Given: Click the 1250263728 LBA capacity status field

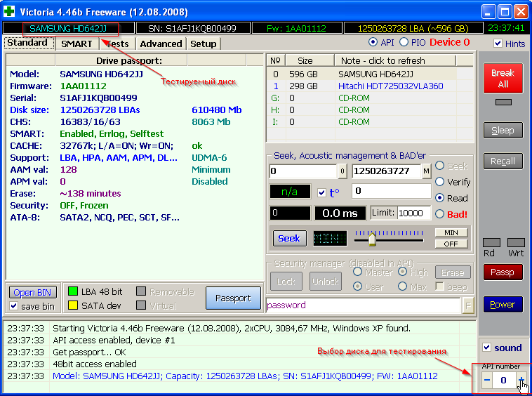Looking at the screenshot, I should point(413,28).
